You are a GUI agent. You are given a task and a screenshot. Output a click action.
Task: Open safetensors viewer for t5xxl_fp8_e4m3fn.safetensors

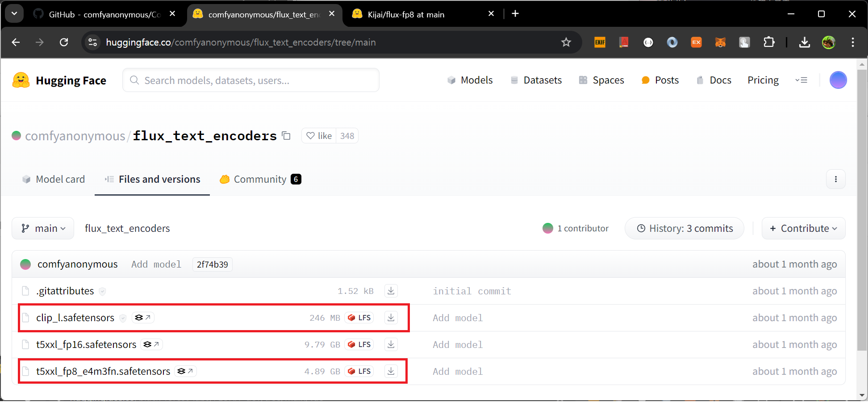click(x=185, y=372)
